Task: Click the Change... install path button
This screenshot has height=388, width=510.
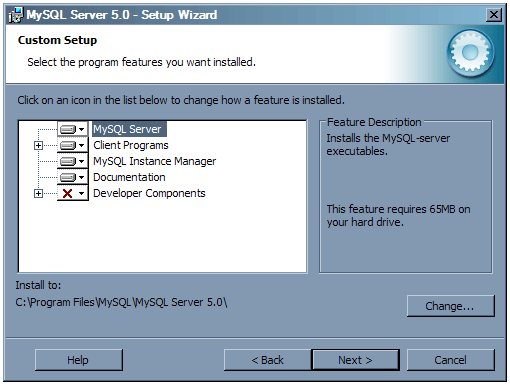Action: (451, 306)
